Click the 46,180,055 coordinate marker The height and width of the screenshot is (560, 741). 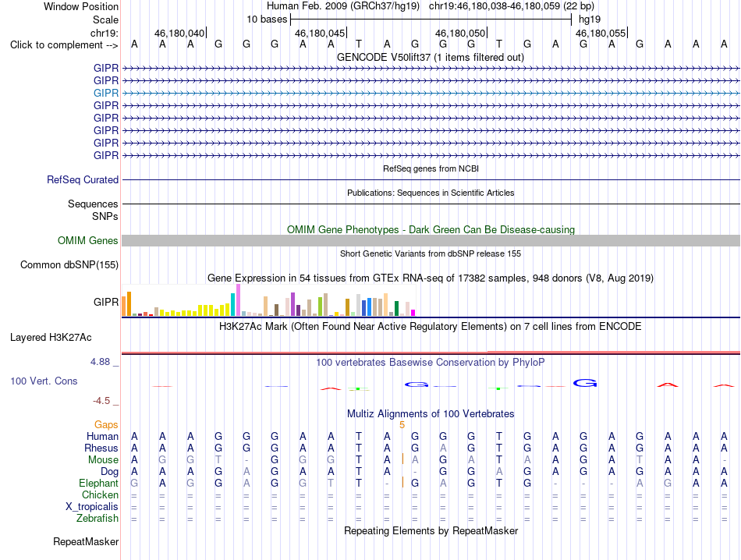coord(601,33)
